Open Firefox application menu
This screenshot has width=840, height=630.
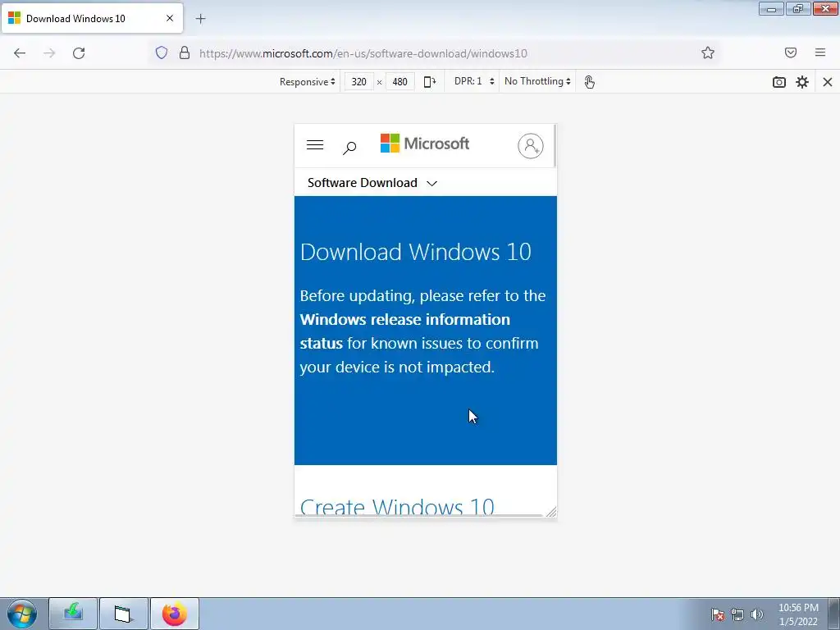point(819,52)
